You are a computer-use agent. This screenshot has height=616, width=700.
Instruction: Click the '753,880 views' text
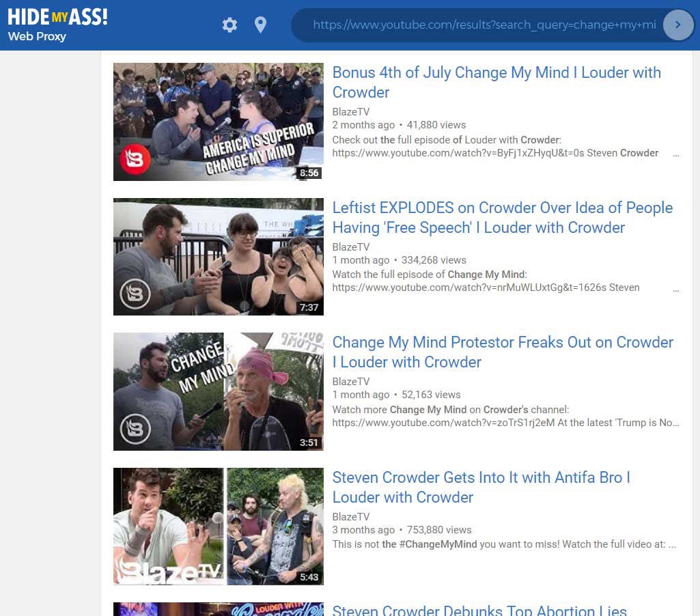click(439, 530)
